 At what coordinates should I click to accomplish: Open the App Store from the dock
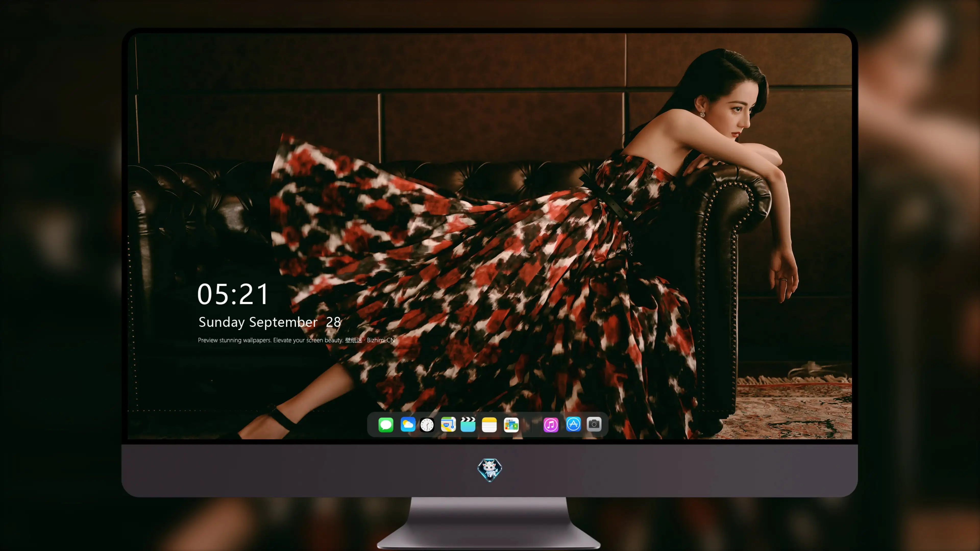[573, 424]
